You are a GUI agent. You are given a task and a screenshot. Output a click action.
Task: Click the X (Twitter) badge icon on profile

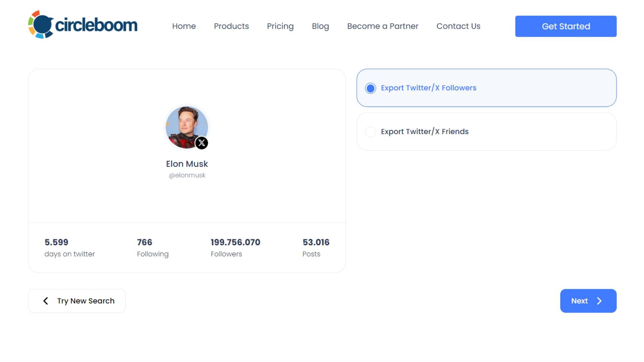[201, 142]
